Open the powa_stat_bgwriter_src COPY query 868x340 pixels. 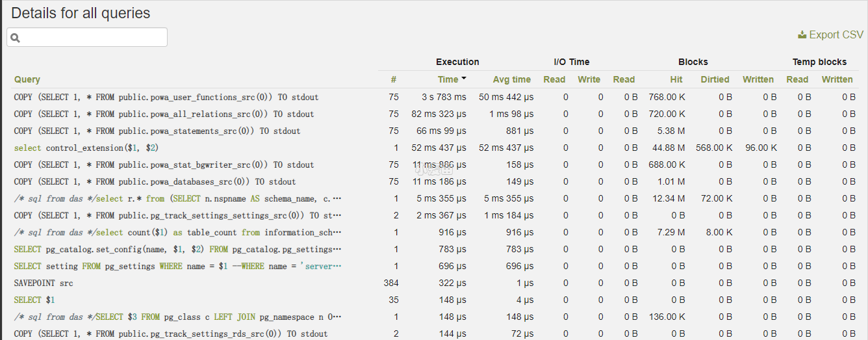coord(164,164)
